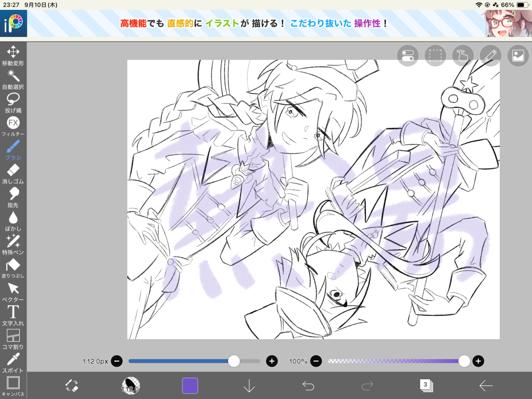Screen dimensions: 532x399
Task: Open the layers panel showing 3
Action: click(426, 386)
